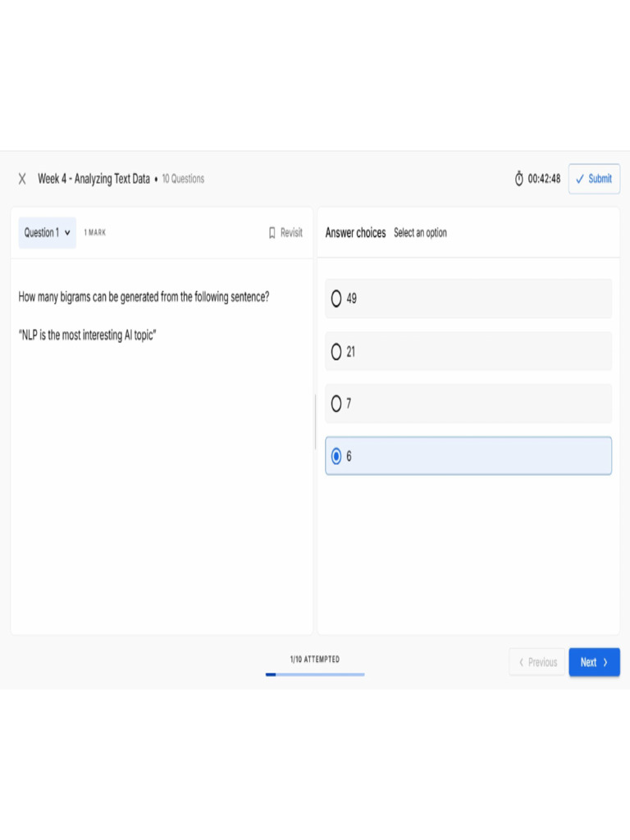Click the selected radio button for 6
The height and width of the screenshot is (840, 630).
point(336,456)
